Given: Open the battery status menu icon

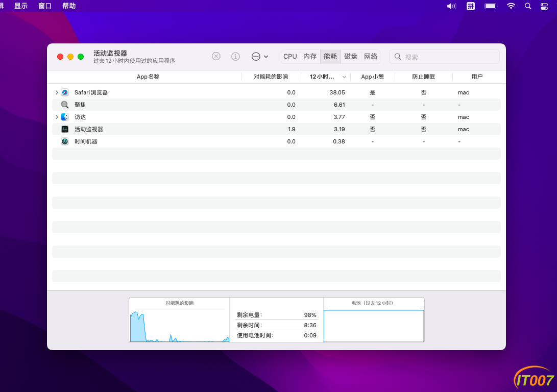Looking at the screenshot, I should click(x=491, y=6).
